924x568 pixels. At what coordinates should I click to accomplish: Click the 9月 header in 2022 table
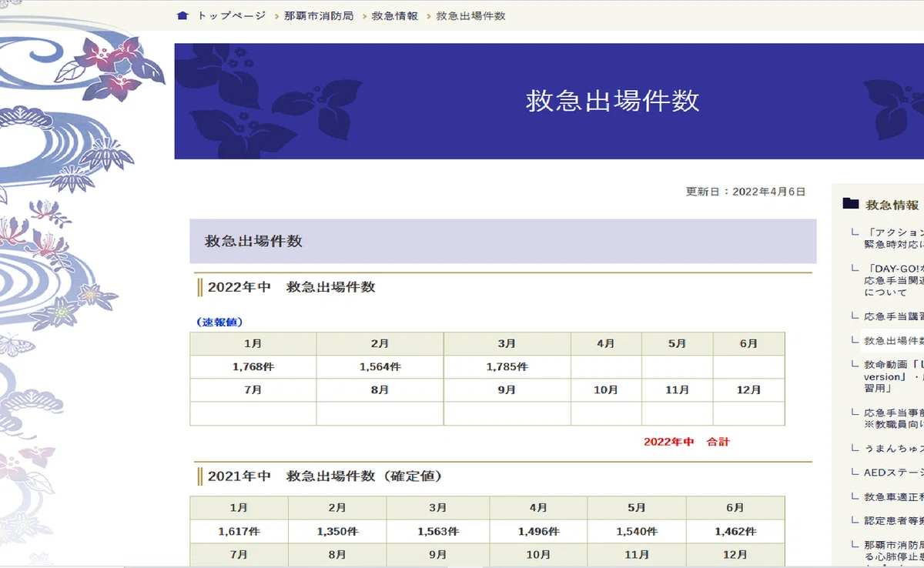pyautogui.click(x=507, y=390)
